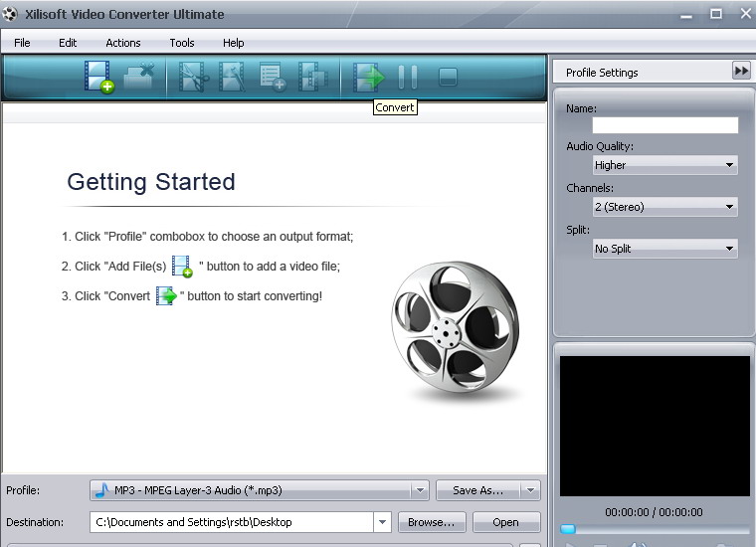The height and width of the screenshot is (547, 756).
Task: Click the Destination path field
Action: tap(232, 522)
